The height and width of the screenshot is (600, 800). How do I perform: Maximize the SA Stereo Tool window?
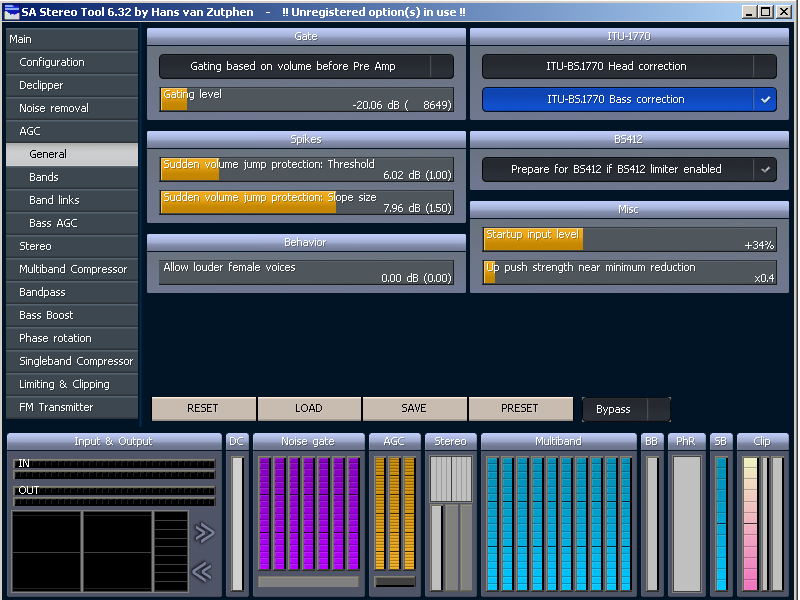pyautogui.click(x=766, y=12)
